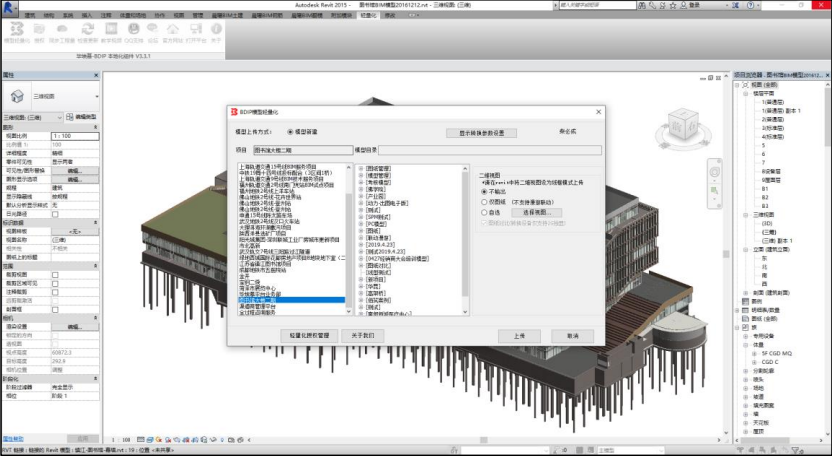Screen dimensions: 832x456
Task: Click the BDIP logo icon in dialog title
Action: click(234, 112)
